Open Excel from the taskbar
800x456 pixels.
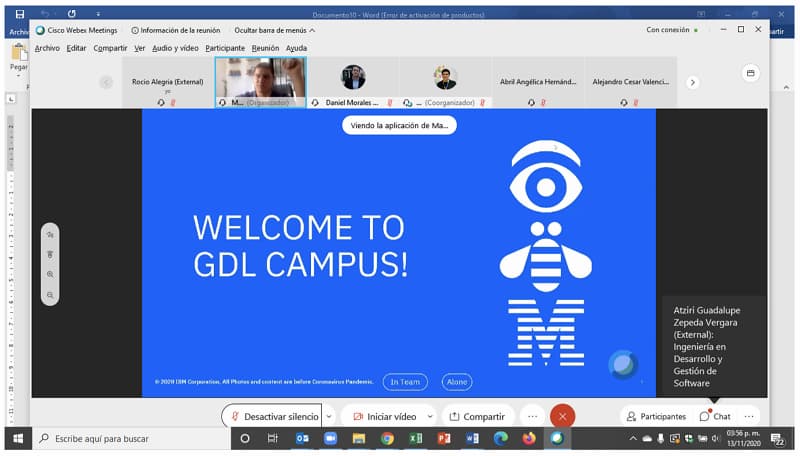tap(416, 438)
